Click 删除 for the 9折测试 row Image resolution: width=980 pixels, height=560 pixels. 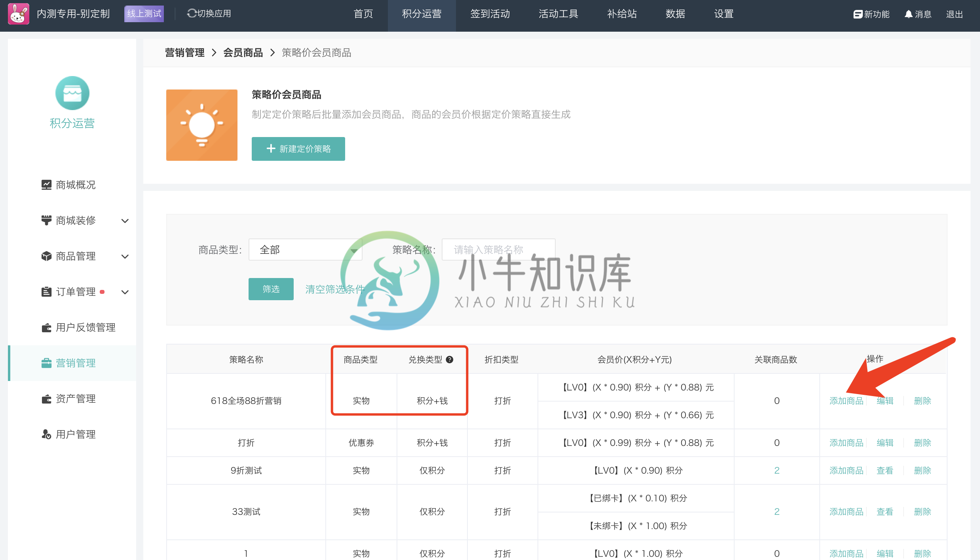pos(922,470)
